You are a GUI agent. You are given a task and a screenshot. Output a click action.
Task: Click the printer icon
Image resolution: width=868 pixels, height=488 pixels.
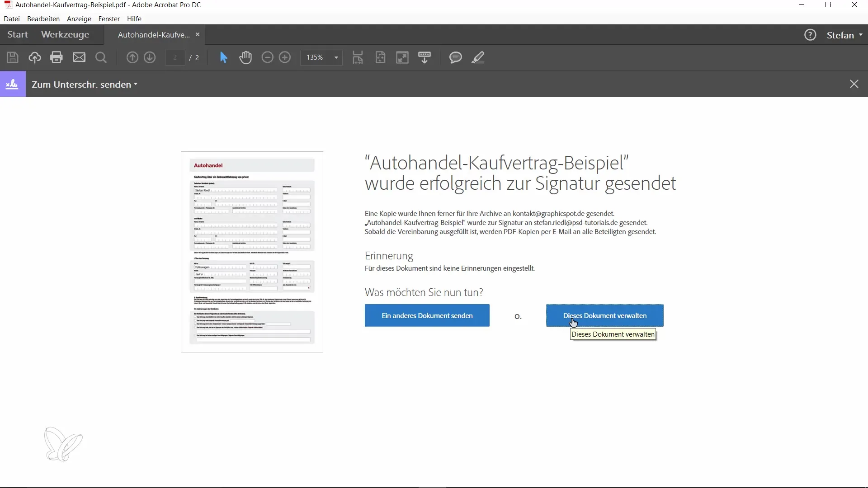pos(57,57)
